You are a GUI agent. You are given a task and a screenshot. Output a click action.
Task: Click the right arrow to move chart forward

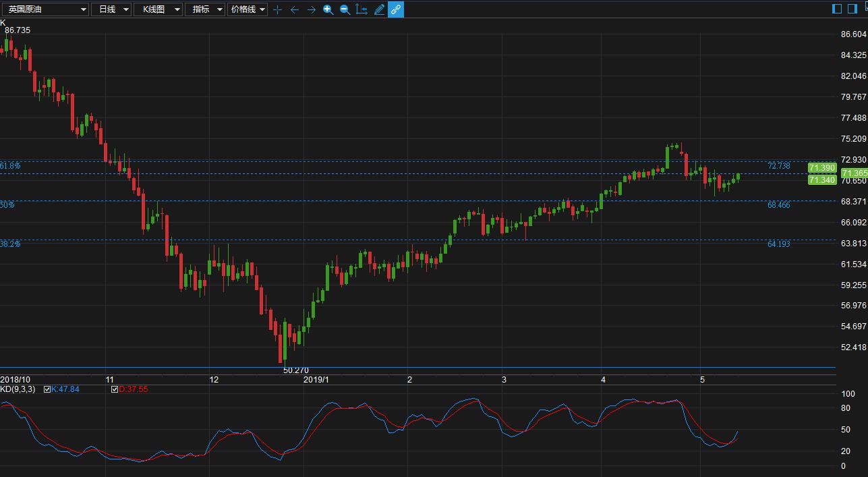(x=311, y=9)
